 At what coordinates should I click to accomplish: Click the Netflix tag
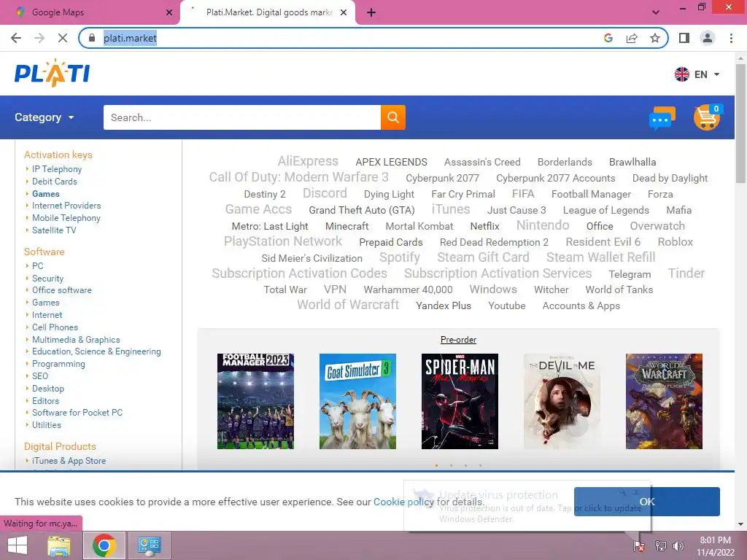(484, 226)
